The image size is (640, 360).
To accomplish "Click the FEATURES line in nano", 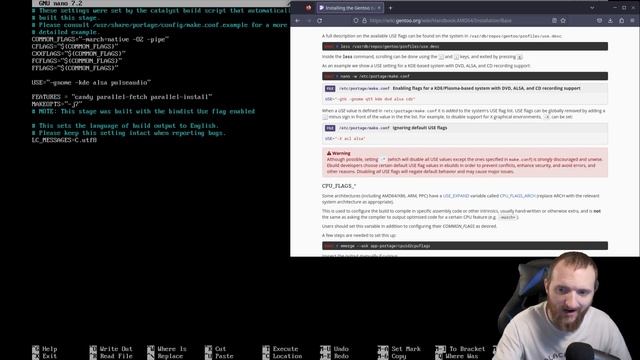I will pyautogui.click(x=122, y=97).
